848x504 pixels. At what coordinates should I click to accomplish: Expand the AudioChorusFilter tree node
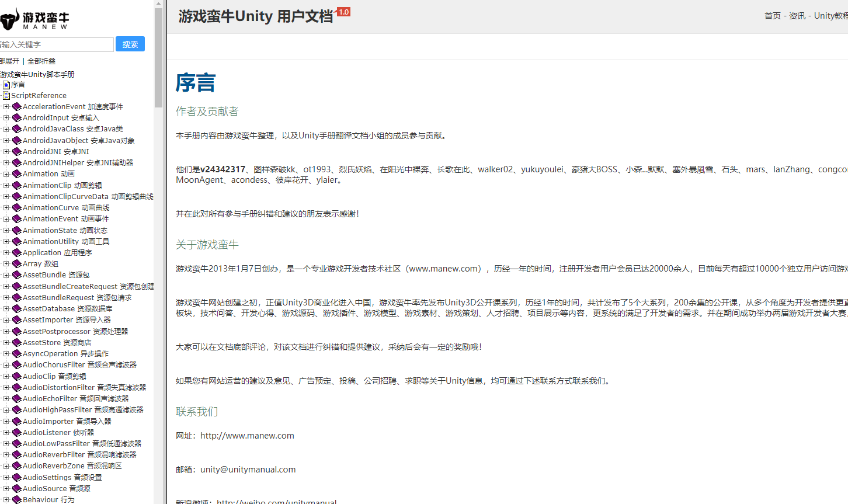(6, 365)
